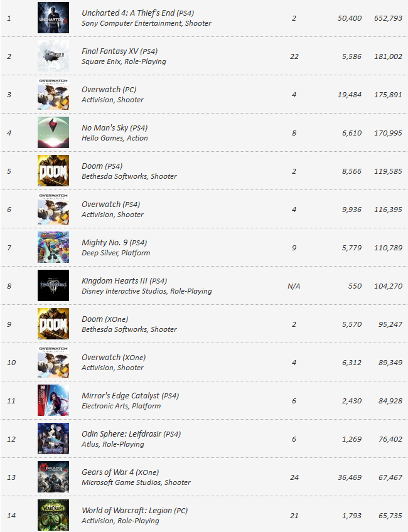Select the Overwatch (PS4) title link
This screenshot has width=408, height=532.
[111, 205]
